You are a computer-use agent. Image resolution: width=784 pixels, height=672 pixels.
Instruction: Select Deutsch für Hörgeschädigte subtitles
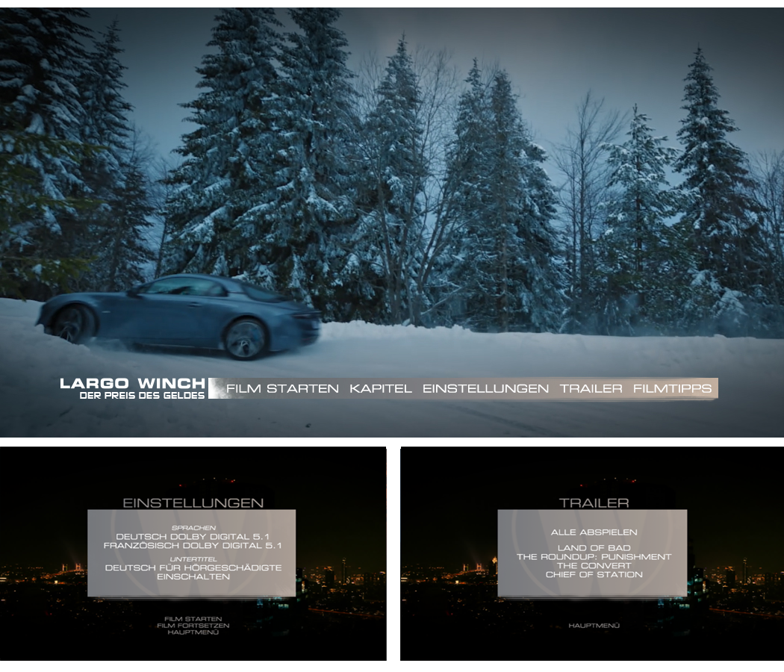coord(193,567)
